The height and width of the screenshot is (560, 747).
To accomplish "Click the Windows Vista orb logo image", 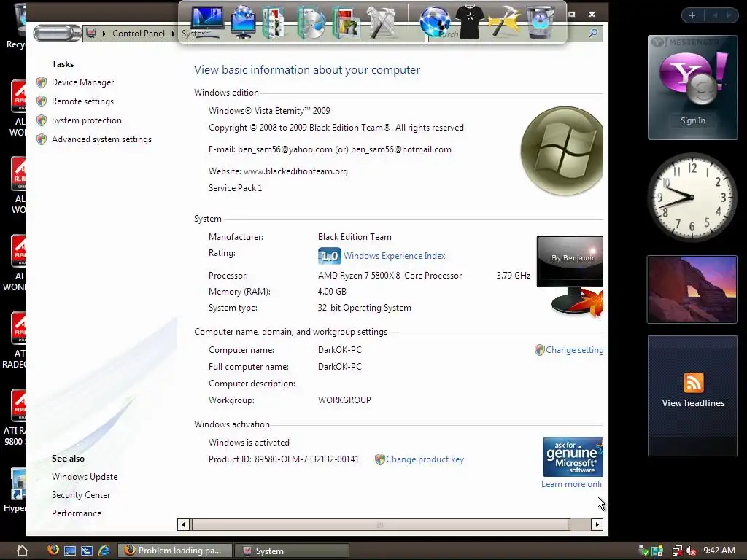I will [562, 150].
